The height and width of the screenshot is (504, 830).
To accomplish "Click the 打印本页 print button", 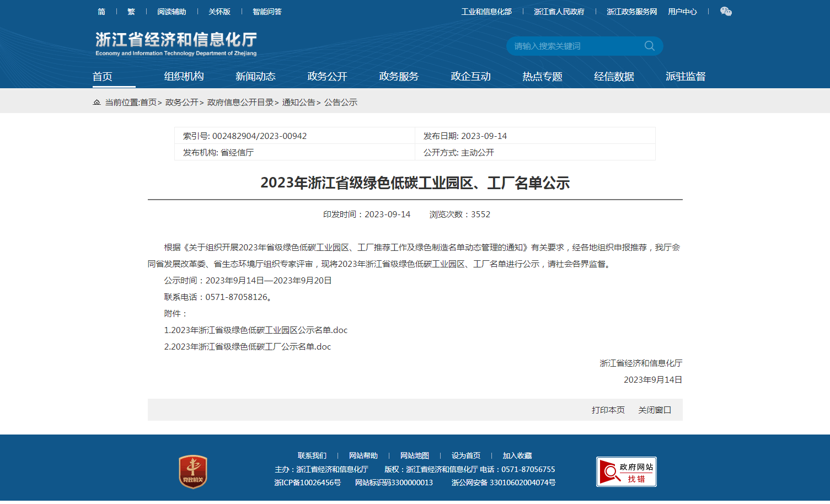I will click(x=608, y=410).
